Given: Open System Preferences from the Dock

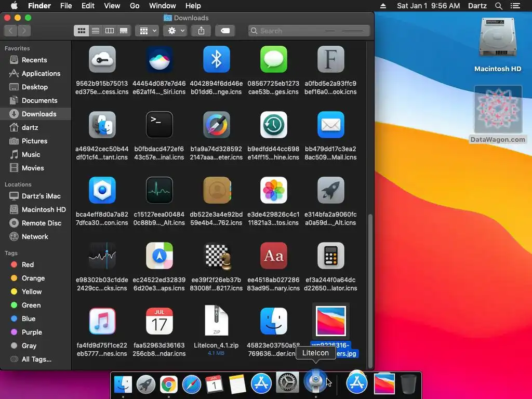Looking at the screenshot, I should pyautogui.click(x=288, y=383).
